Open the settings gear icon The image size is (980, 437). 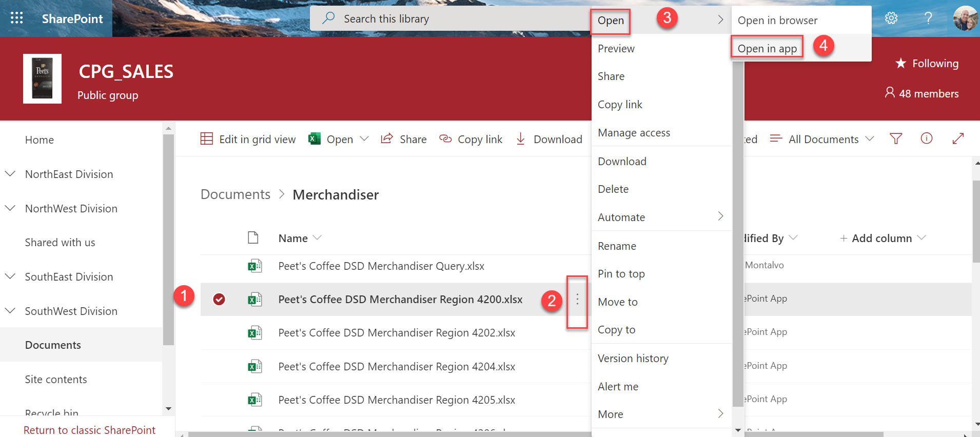tap(891, 18)
